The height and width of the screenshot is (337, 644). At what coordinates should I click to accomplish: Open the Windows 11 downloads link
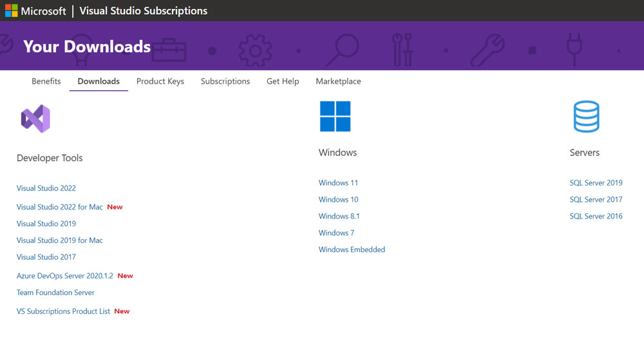(339, 183)
